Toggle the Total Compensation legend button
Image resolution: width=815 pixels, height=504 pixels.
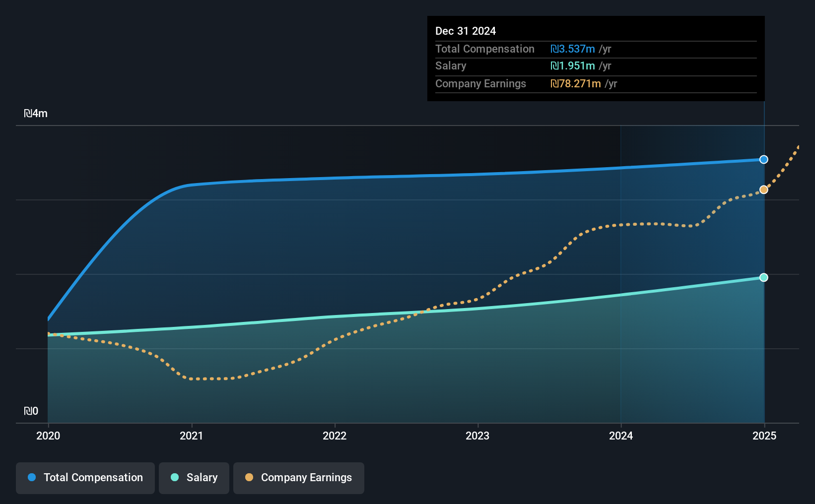(85, 478)
